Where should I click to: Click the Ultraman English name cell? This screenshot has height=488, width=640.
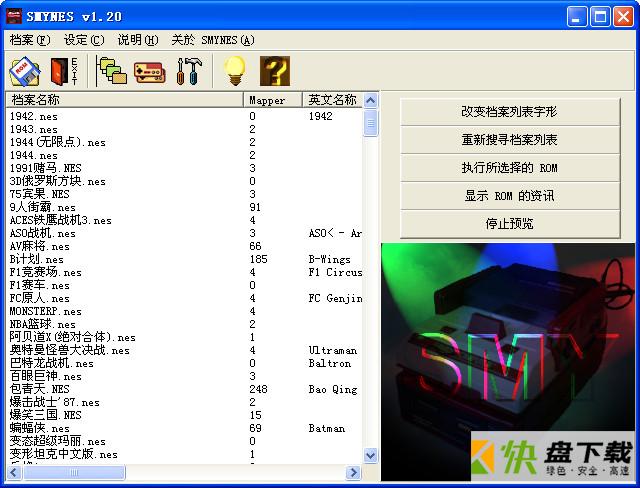click(333, 350)
